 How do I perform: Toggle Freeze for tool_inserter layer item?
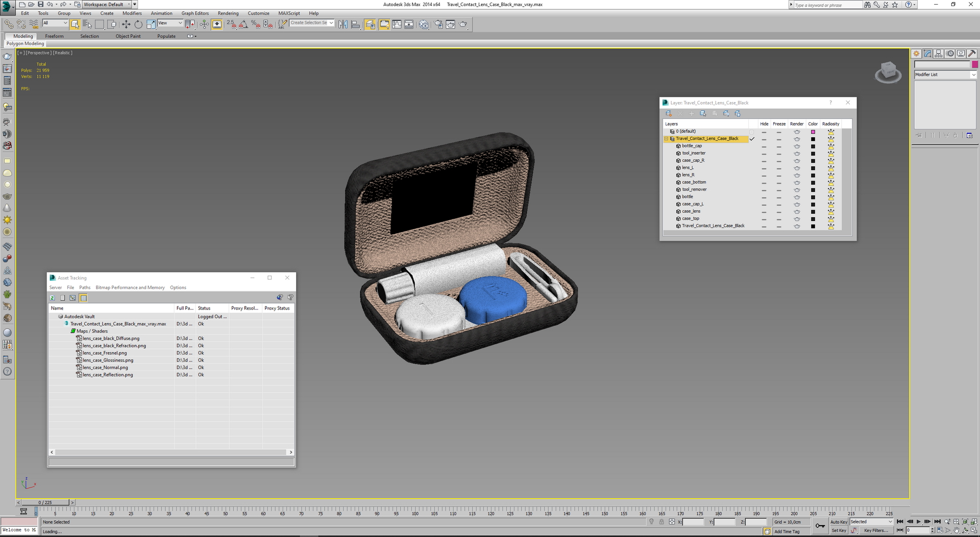(x=779, y=154)
